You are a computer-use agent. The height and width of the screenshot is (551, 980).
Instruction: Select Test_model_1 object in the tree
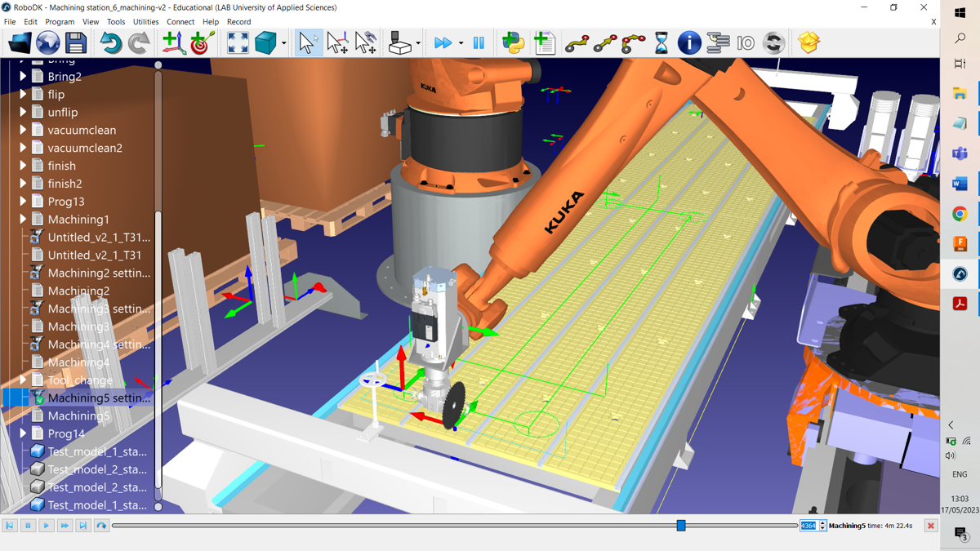[96, 451]
